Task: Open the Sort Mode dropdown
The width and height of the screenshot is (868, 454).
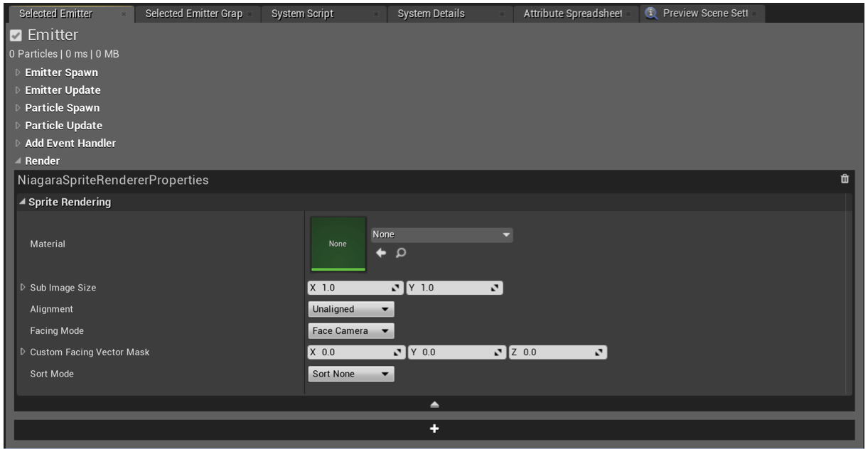Action: pos(351,374)
